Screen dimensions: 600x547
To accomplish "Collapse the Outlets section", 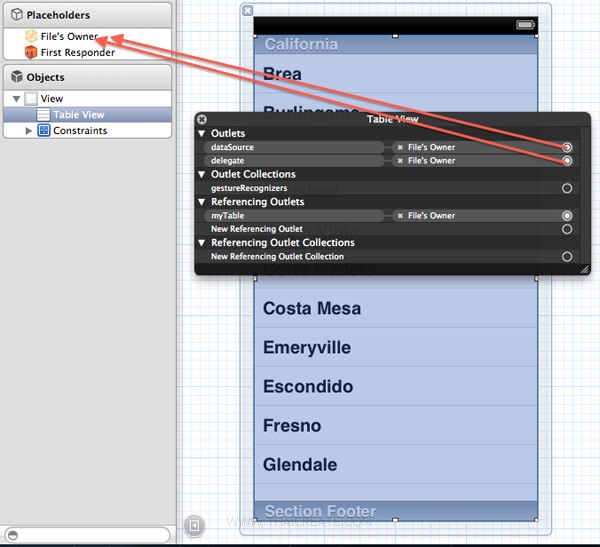I will 202,134.
